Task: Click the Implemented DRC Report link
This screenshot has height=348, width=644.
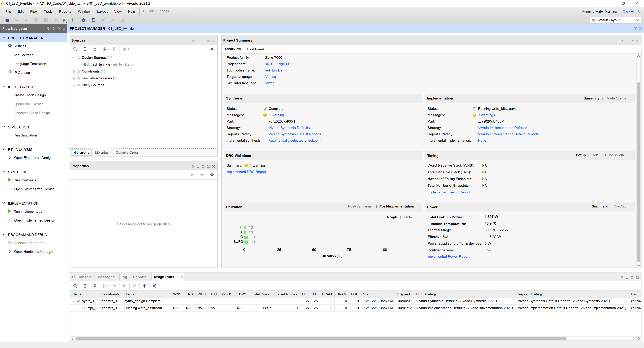Action: click(x=246, y=171)
